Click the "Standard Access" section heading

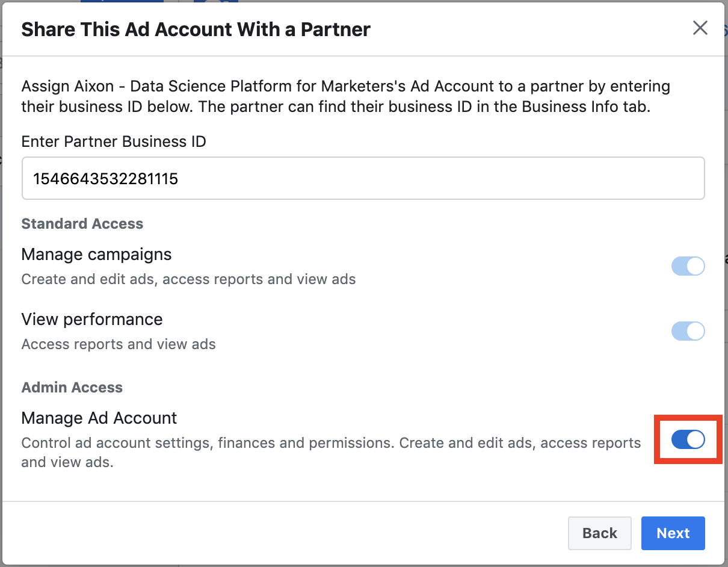coord(82,224)
